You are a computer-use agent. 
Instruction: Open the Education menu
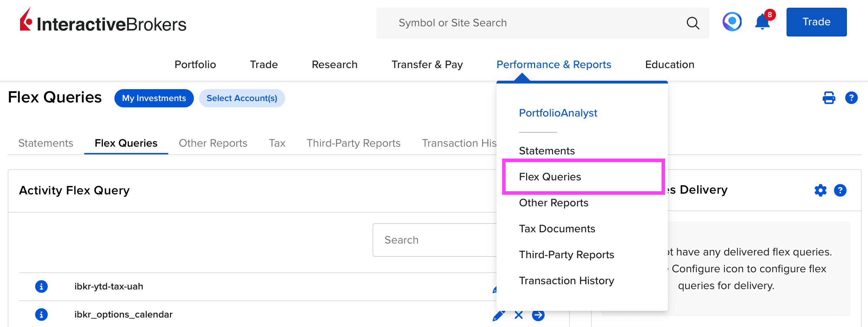(x=670, y=65)
